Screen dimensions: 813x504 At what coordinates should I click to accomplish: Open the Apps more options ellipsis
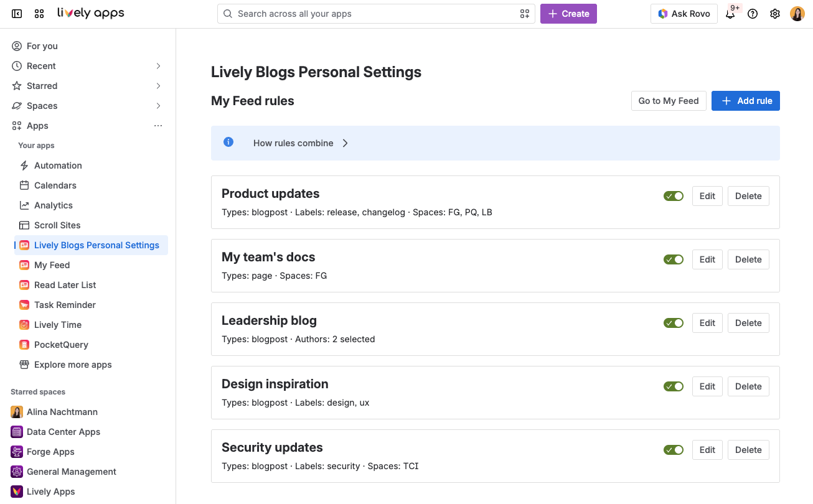158,126
